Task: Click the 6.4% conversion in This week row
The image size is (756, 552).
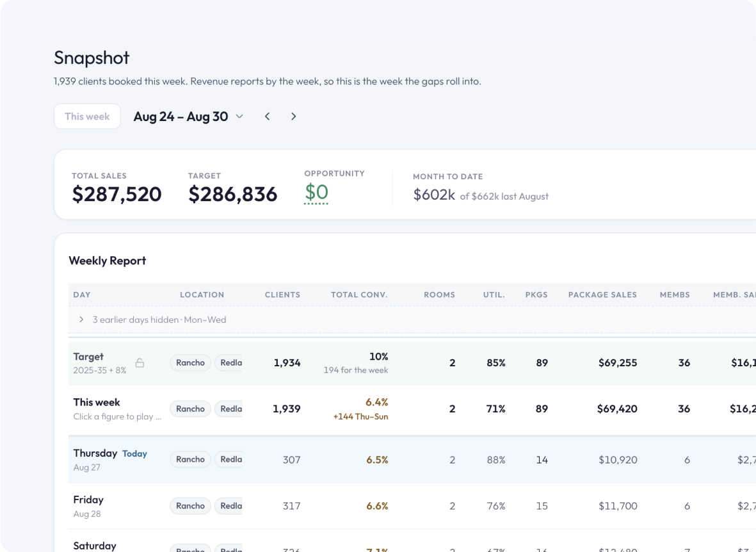Action: (x=377, y=402)
